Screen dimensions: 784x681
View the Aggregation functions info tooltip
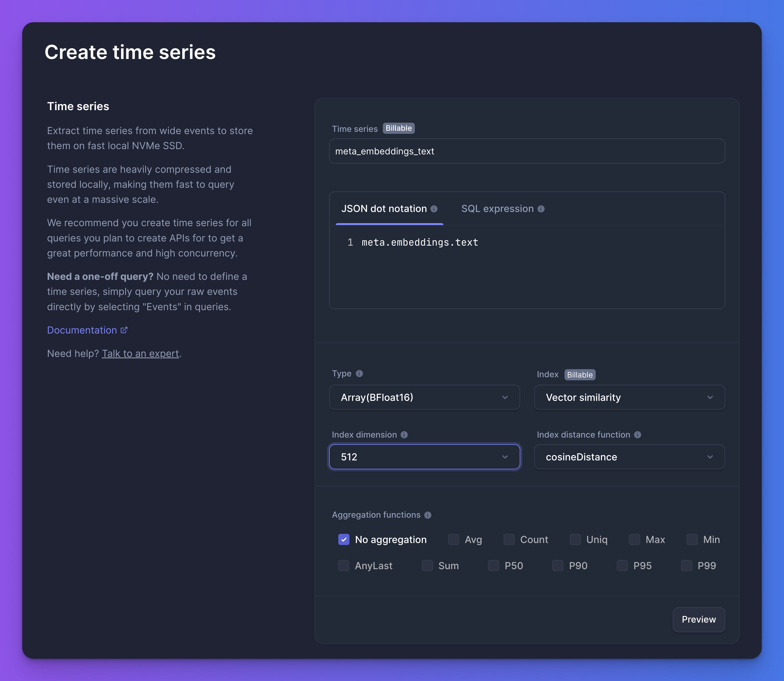click(x=428, y=515)
